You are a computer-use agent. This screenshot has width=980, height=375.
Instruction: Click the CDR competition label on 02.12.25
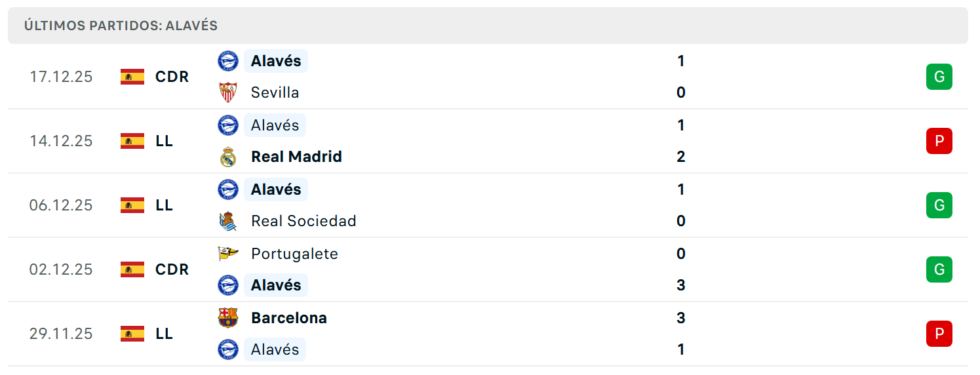(x=172, y=269)
